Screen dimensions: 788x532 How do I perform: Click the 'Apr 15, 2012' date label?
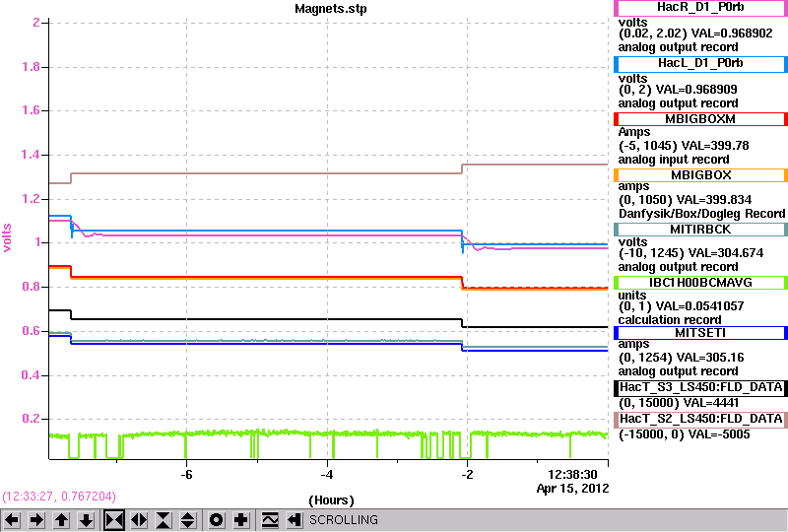(572, 489)
